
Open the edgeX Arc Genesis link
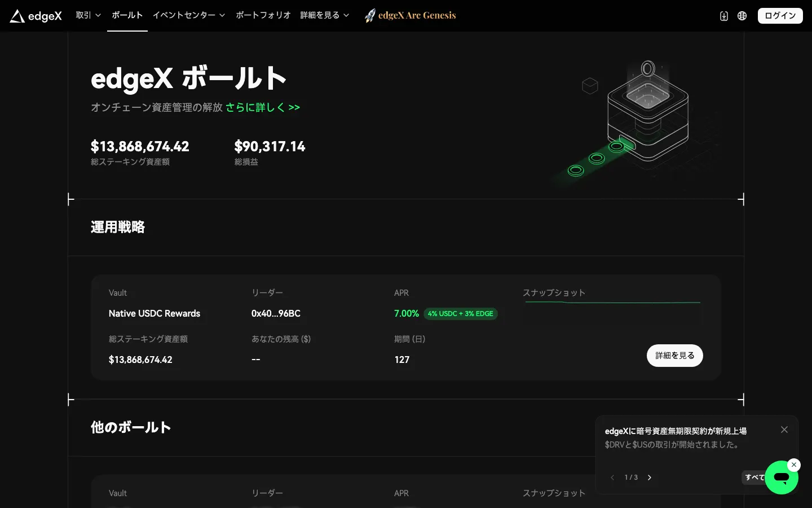tap(417, 15)
